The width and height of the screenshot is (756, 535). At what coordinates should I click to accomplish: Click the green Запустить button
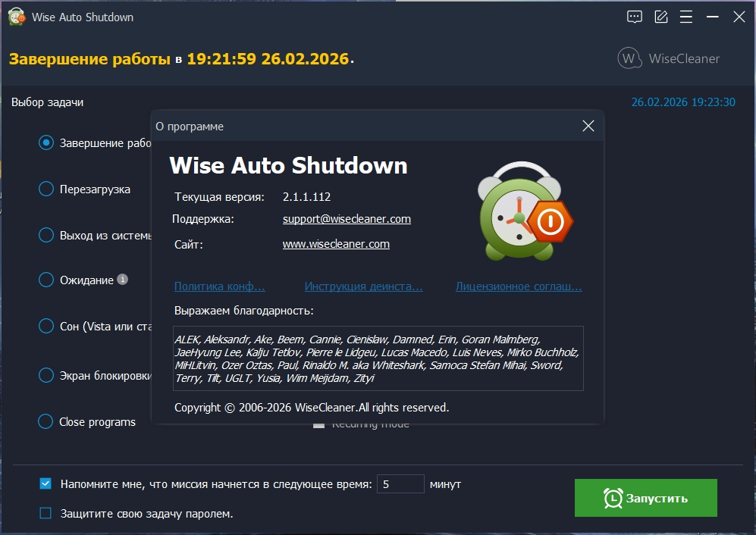[x=645, y=498]
